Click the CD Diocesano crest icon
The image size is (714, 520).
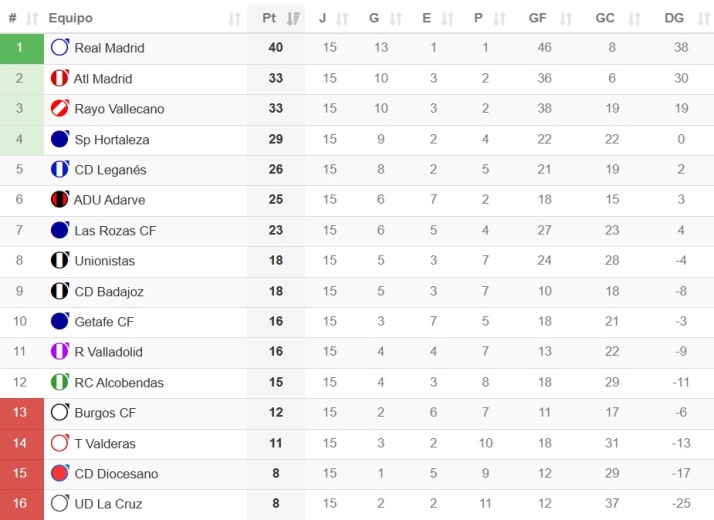(x=60, y=474)
